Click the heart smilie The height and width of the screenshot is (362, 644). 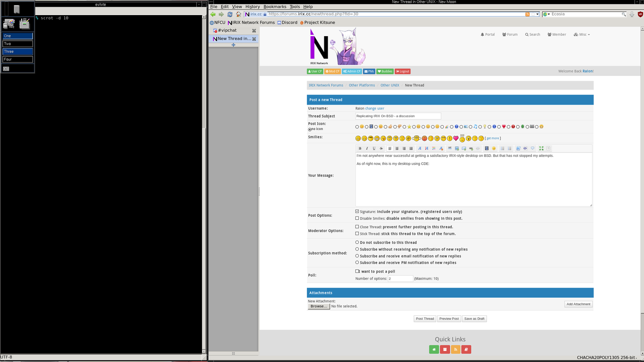pyautogui.click(x=456, y=138)
